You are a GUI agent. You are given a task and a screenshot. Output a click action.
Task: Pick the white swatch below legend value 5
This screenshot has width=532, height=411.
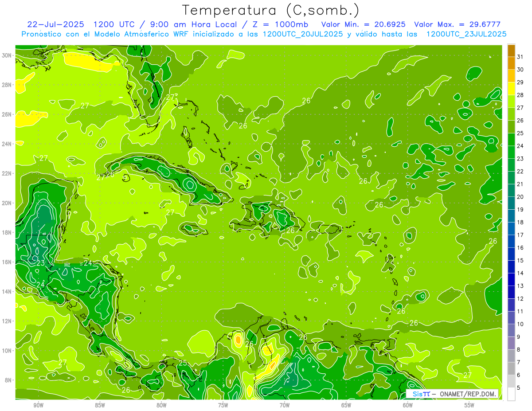(511, 394)
